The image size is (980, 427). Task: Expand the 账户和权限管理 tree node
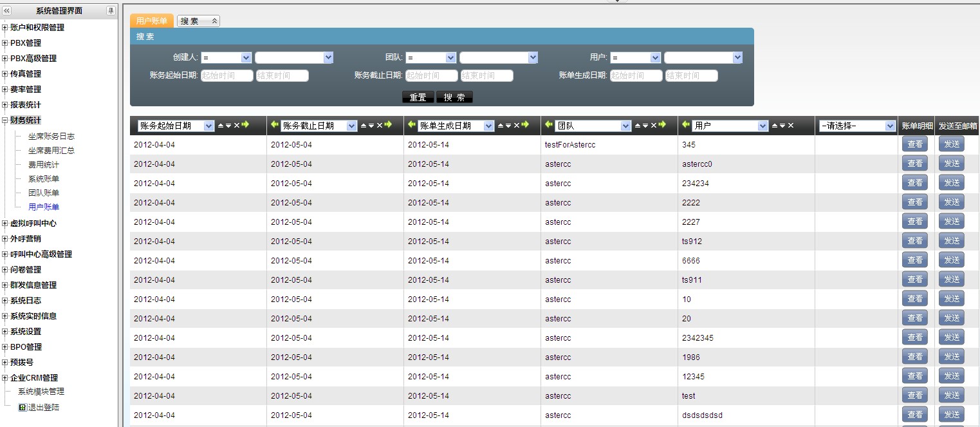point(5,28)
